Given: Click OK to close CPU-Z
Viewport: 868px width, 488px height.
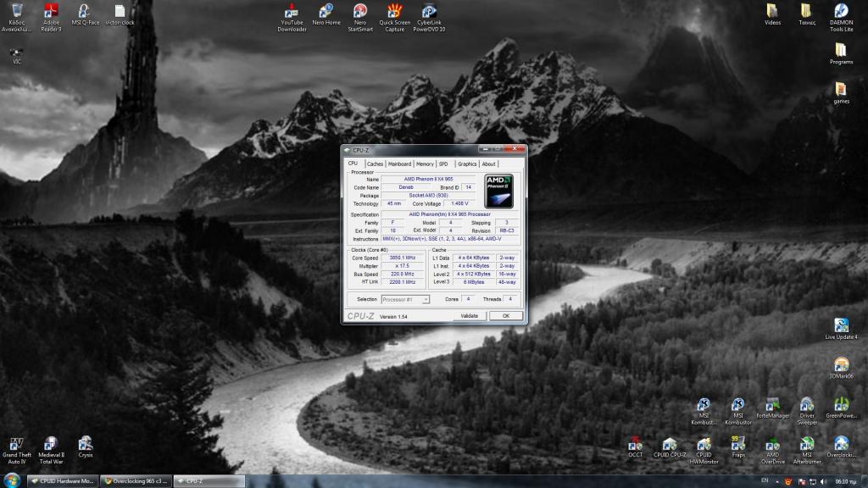Looking at the screenshot, I should point(505,316).
